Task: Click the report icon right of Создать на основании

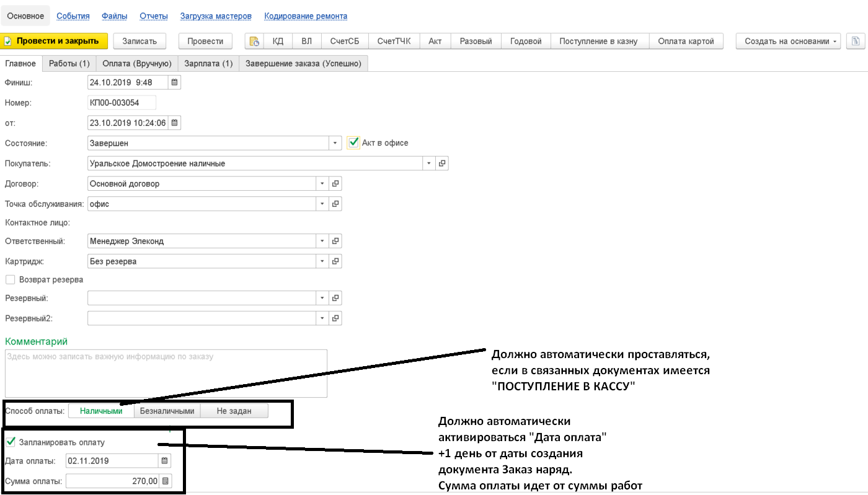Action: (x=856, y=42)
